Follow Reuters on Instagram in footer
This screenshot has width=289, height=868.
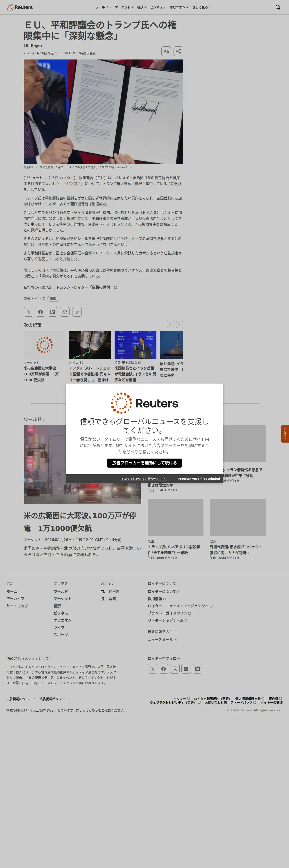pyautogui.click(x=175, y=669)
